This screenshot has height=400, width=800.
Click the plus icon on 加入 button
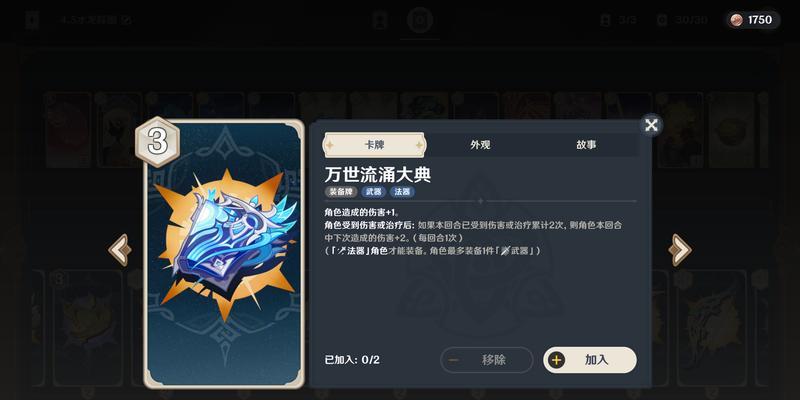(556, 360)
